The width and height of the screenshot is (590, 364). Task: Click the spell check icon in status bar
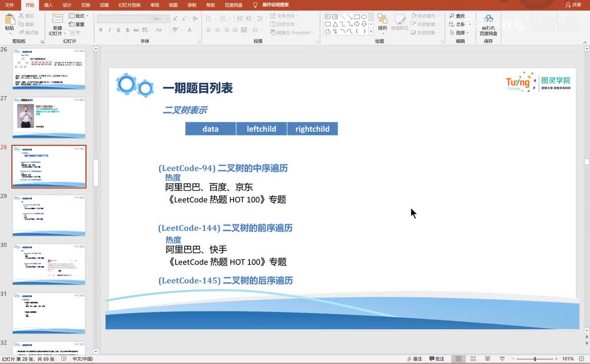pyautogui.click(x=64, y=359)
